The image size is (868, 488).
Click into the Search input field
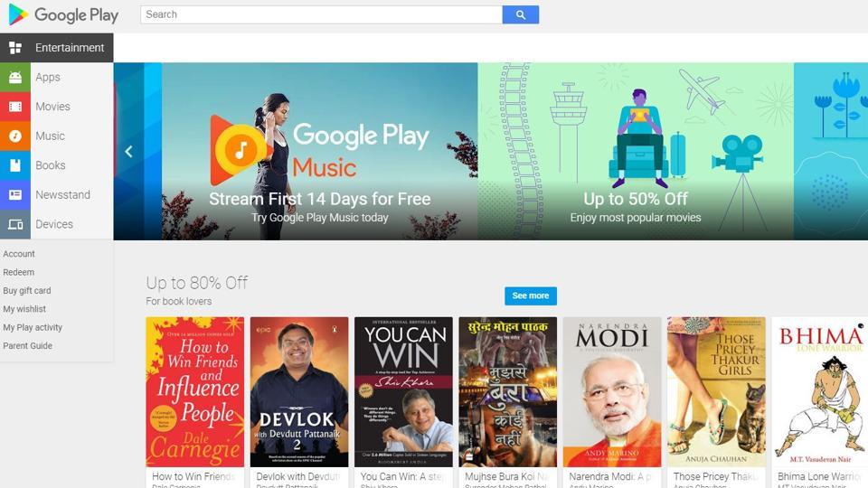[321, 15]
